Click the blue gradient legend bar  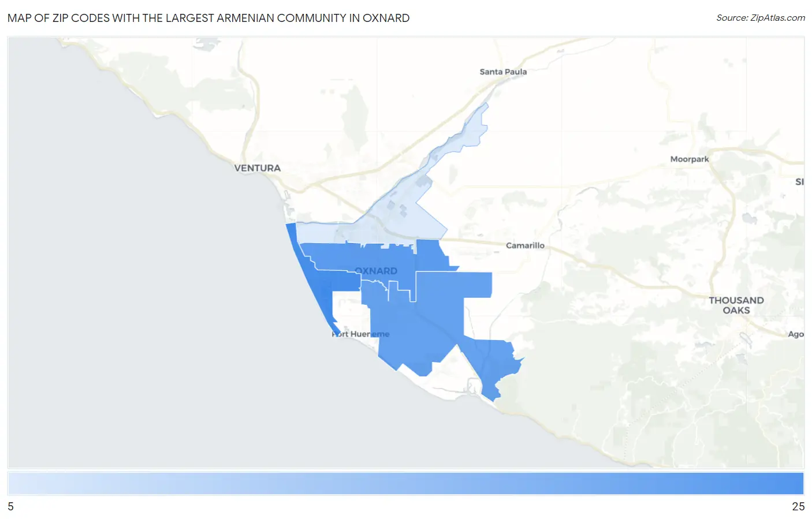point(406,483)
